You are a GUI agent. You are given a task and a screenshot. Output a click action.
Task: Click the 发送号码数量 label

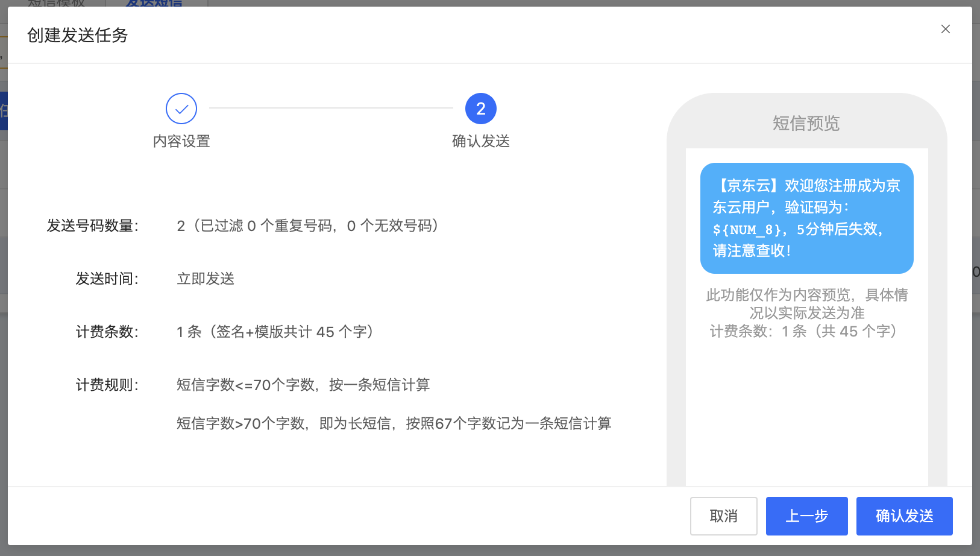93,226
